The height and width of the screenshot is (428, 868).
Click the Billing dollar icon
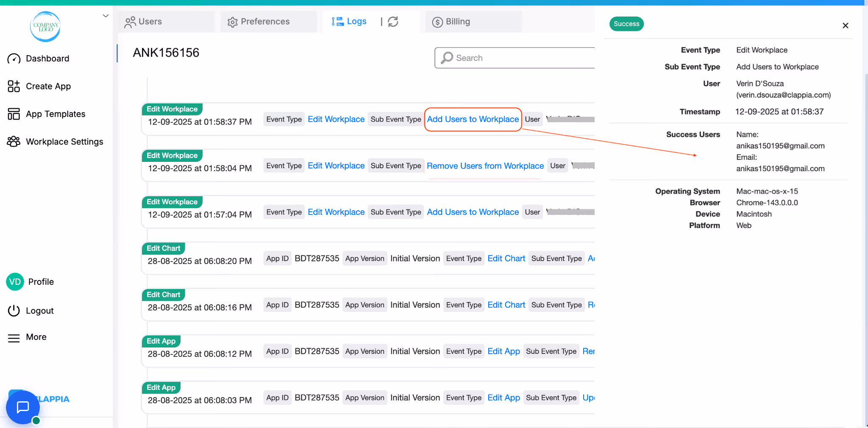(x=437, y=22)
